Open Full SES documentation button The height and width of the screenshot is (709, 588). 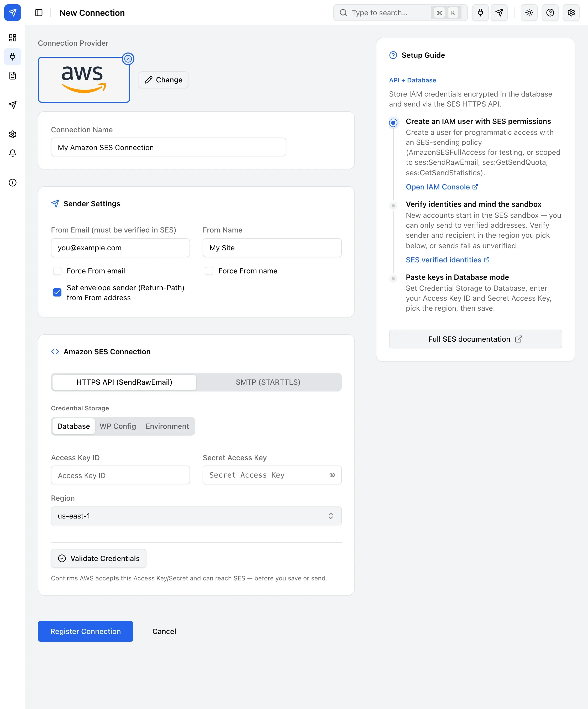point(476,339)
